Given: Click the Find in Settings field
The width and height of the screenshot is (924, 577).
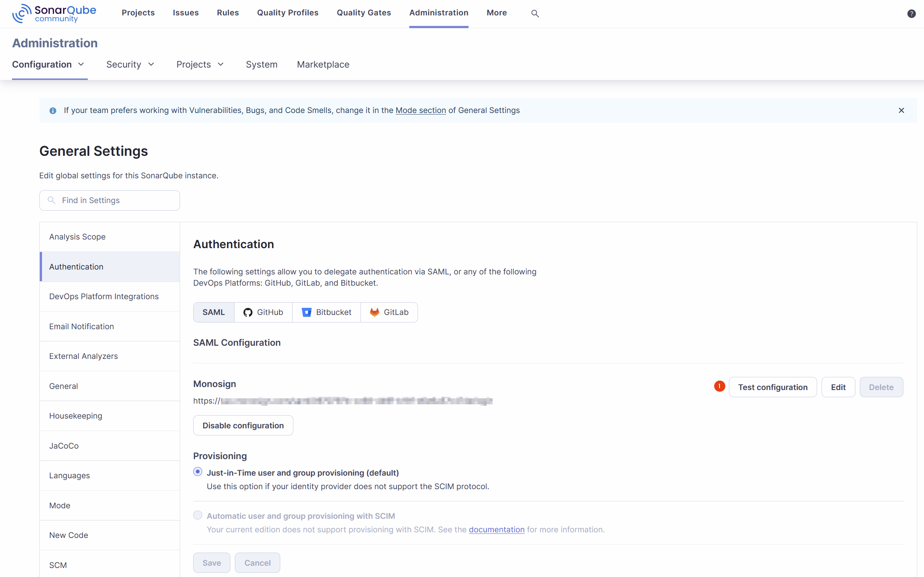Looking at the screenshot, I should pyautogui.click(x=110, y=200).
